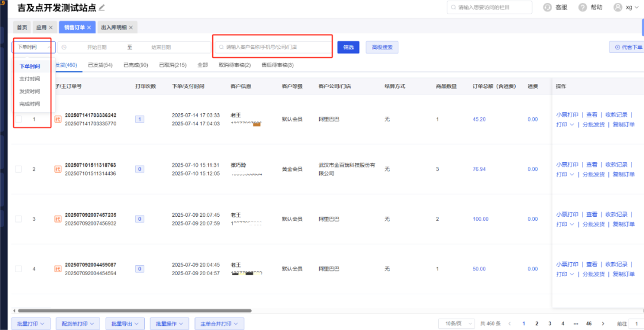The image size is (644, 330).
Task: Open the 首页 tab
Action: (x=22, y=27)
